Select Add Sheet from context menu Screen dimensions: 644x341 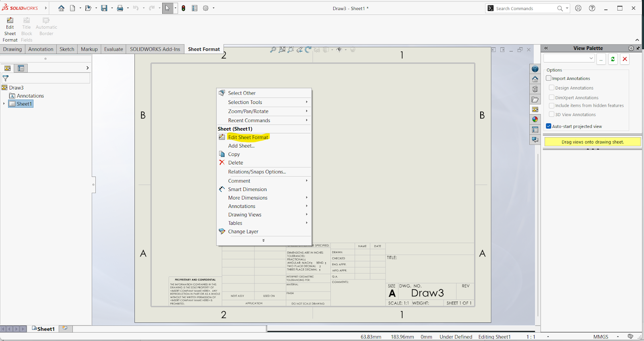click(x=241, y=146)
